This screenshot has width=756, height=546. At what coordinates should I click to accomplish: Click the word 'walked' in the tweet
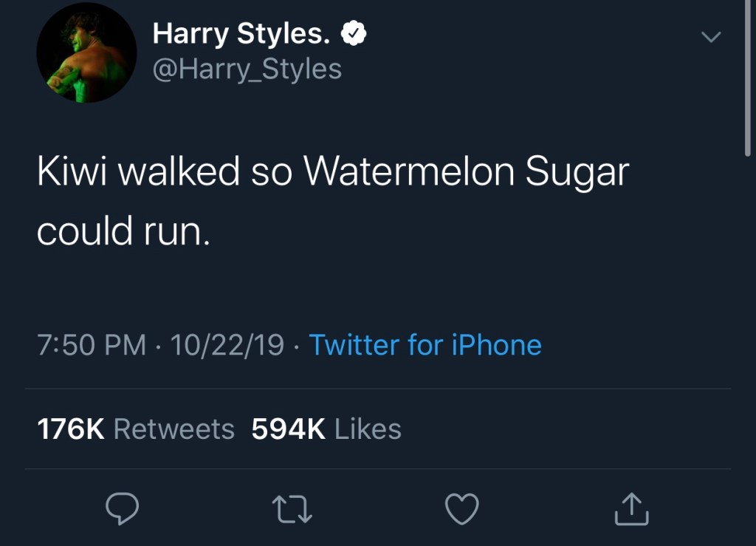tap(179, 172)
